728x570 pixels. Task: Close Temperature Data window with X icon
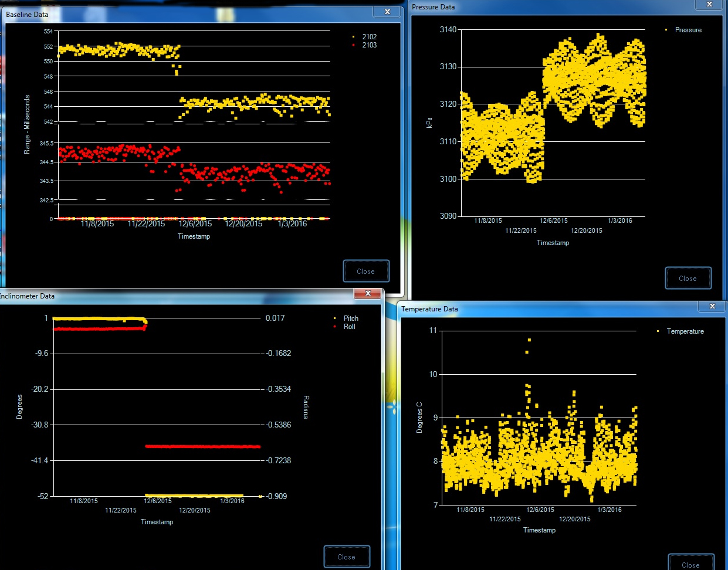pos(712,306)
